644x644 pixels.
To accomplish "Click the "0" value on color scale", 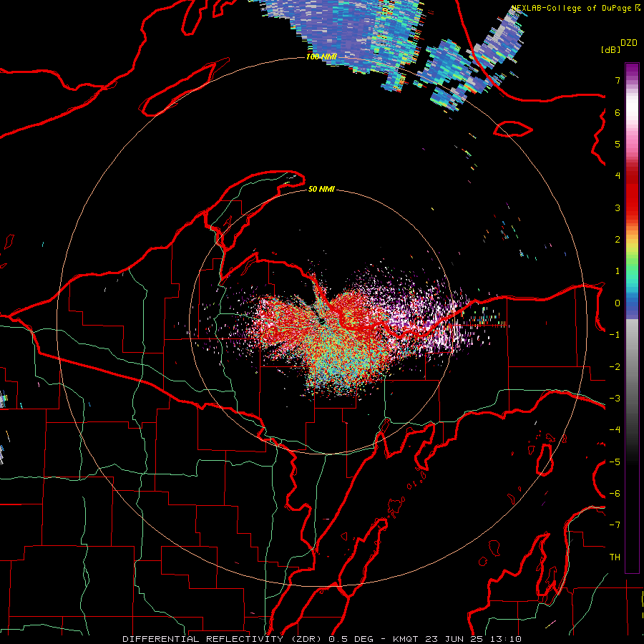I will pos(618,303).
